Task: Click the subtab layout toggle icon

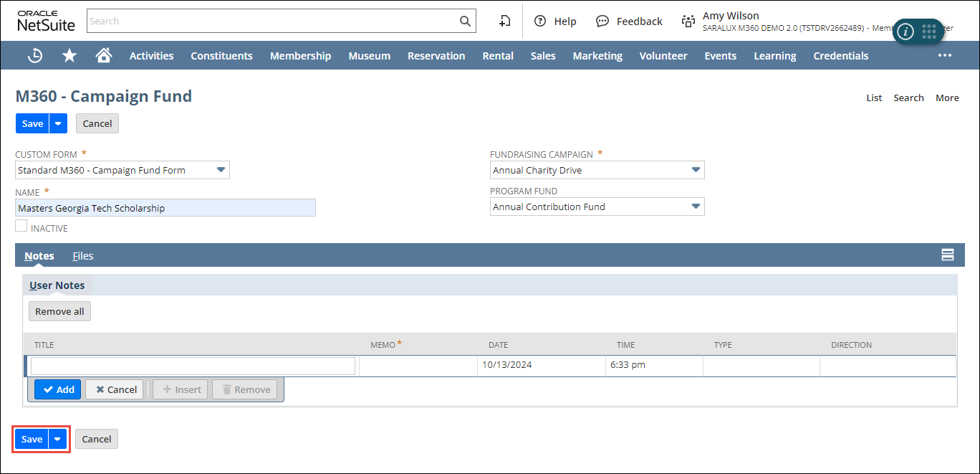Action: click(947, 255)
